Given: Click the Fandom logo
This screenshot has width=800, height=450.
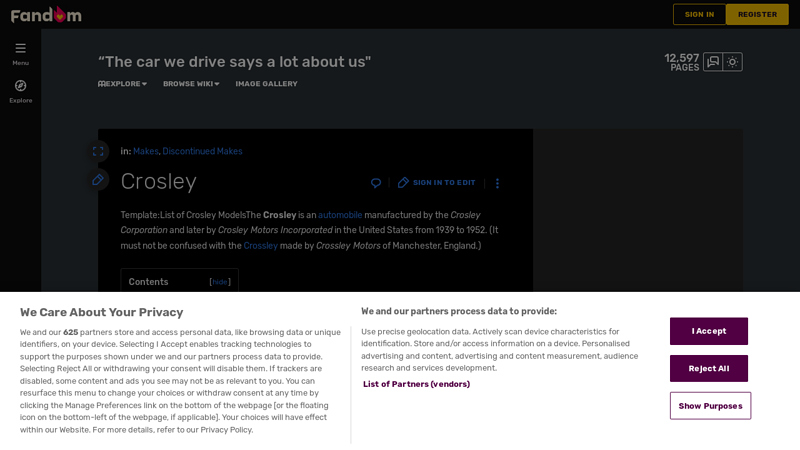Looking at the screenshot, I should pyautogui.click(x=46, y=15).
